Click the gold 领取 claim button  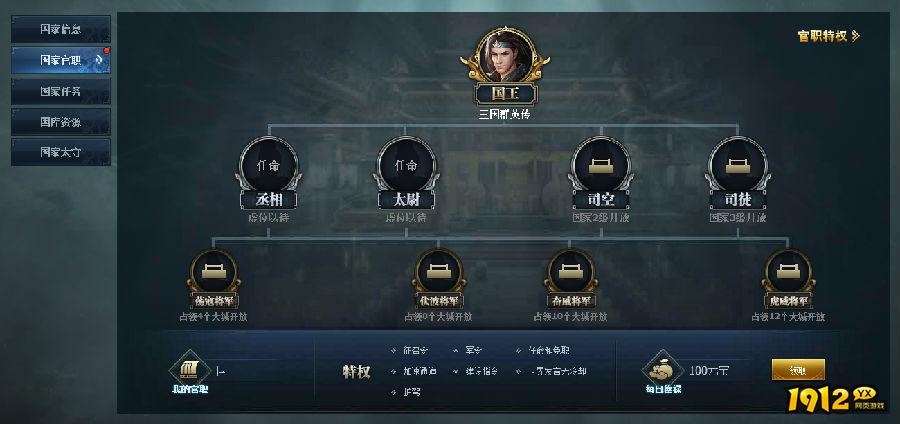(x=798, y=370)
